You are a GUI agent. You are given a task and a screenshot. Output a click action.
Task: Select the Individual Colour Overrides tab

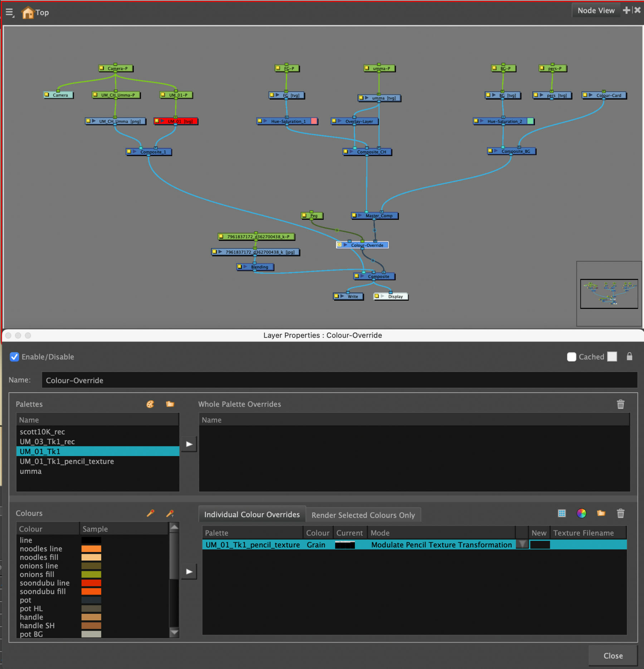(x=252, y=514)
